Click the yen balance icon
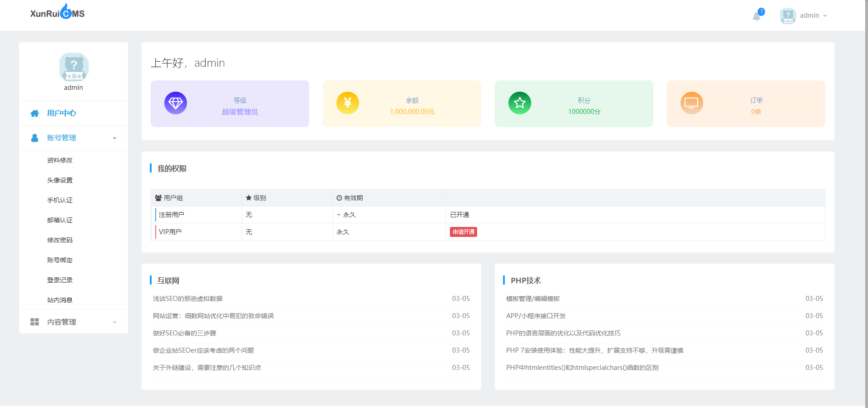 [348, 103]
